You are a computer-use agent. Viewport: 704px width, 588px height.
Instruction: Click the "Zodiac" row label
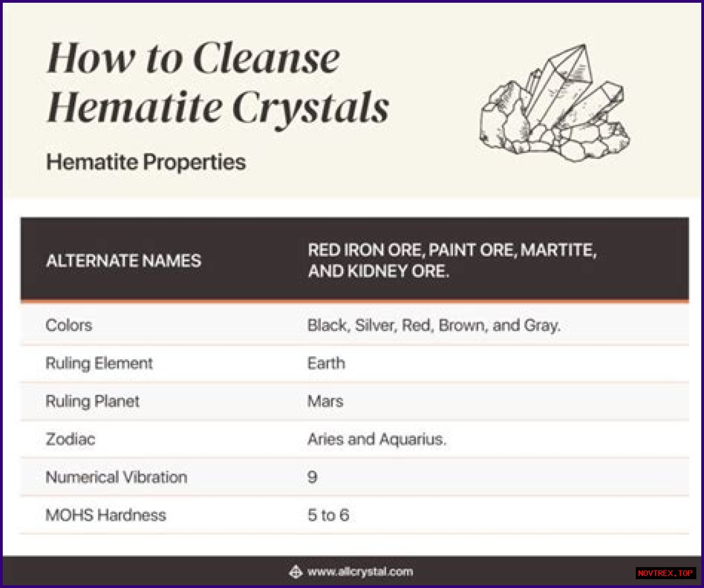coord(70,439)
